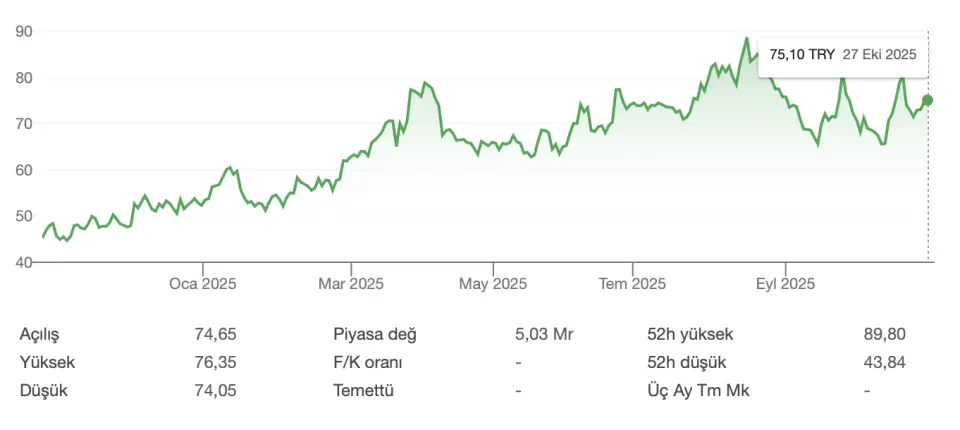The image size is (960, 430).
Task: Click the 52h yüksek value 89,80
Action: point(884,334)
